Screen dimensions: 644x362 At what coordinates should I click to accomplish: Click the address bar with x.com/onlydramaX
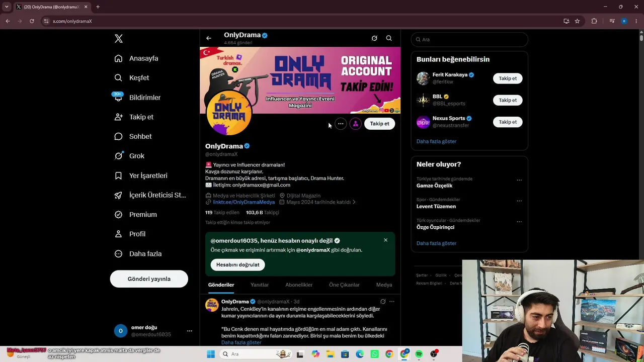302,21
